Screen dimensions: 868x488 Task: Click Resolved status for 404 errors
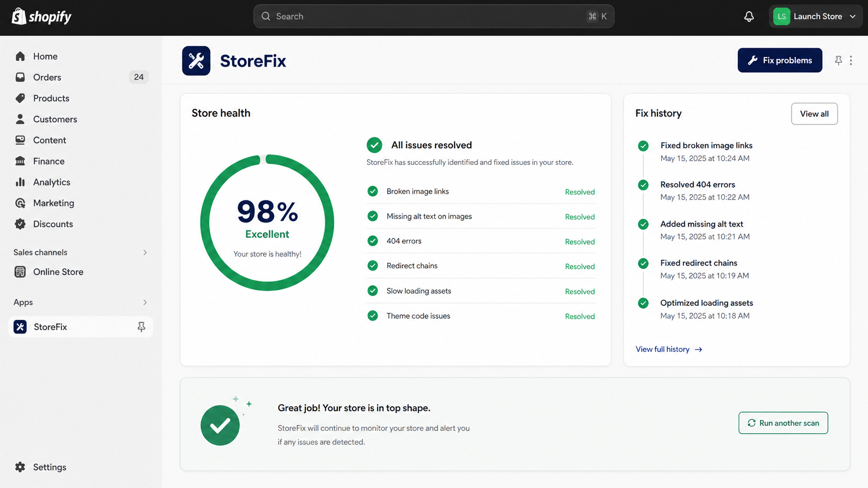(x=580, y=242)
